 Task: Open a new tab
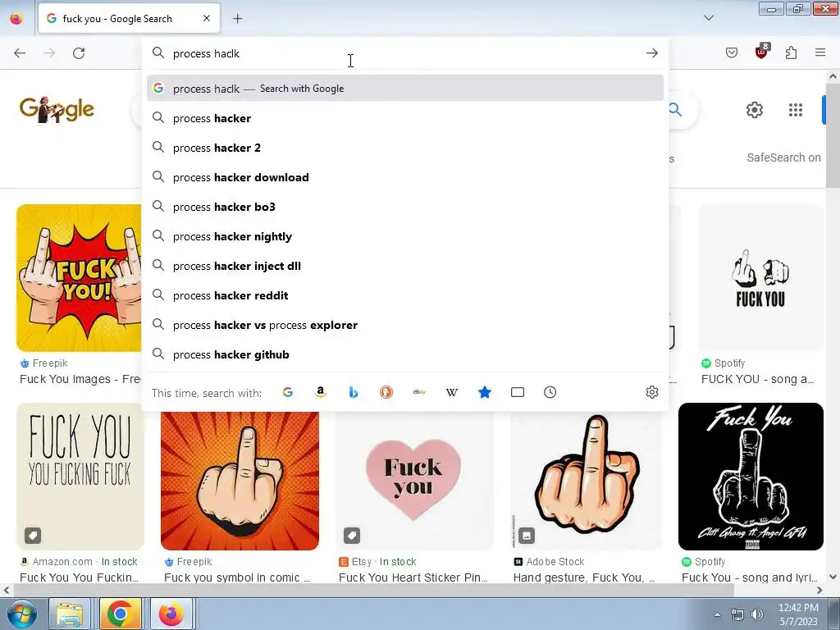coord(237,19)
